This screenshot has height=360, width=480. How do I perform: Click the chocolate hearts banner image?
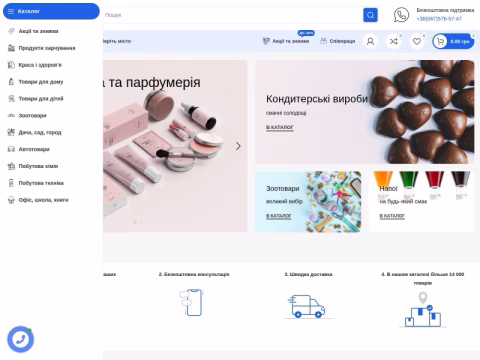(422, 112)
